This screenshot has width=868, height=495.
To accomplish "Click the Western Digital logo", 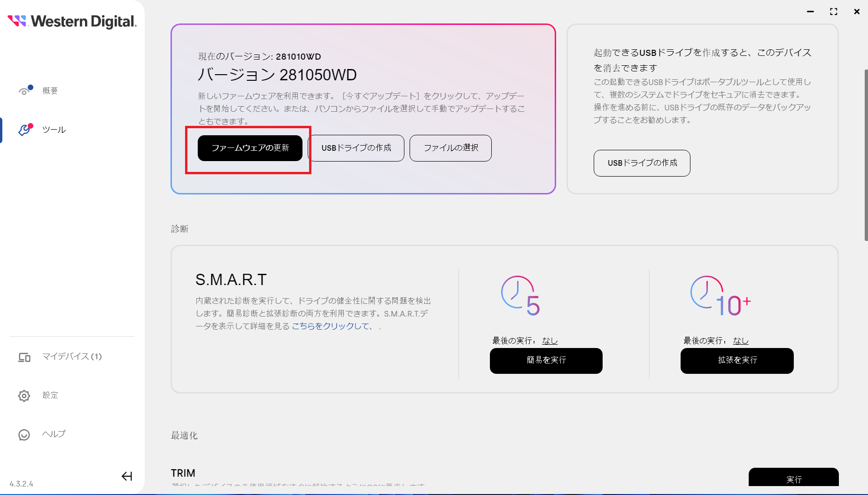I will pos(72,21).
